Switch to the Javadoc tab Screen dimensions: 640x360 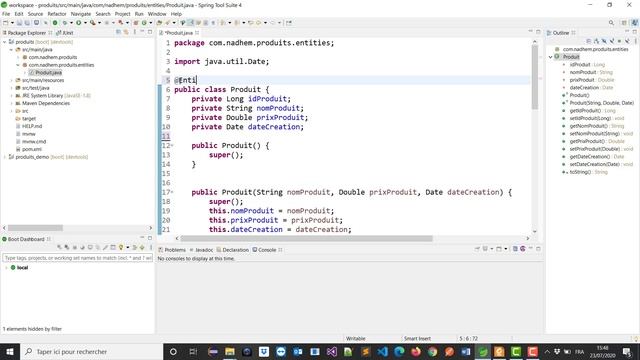click(x=201, y=250)
